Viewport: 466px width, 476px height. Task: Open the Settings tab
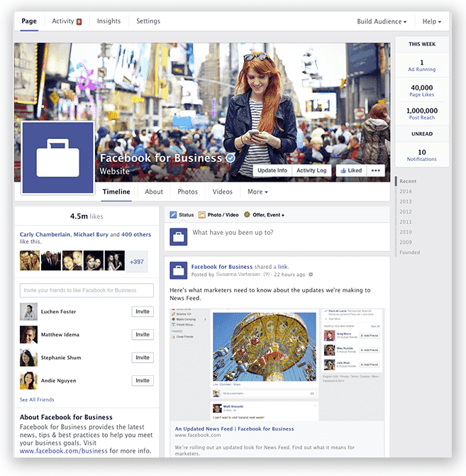point(148,21)
